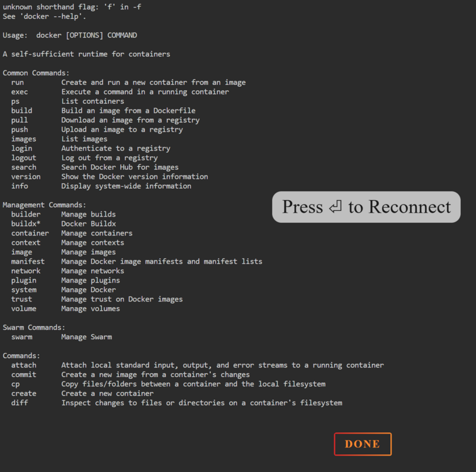Screen dimensions: 476x472
Task: Click the 'pull' command name
Action: coord(20,120)
